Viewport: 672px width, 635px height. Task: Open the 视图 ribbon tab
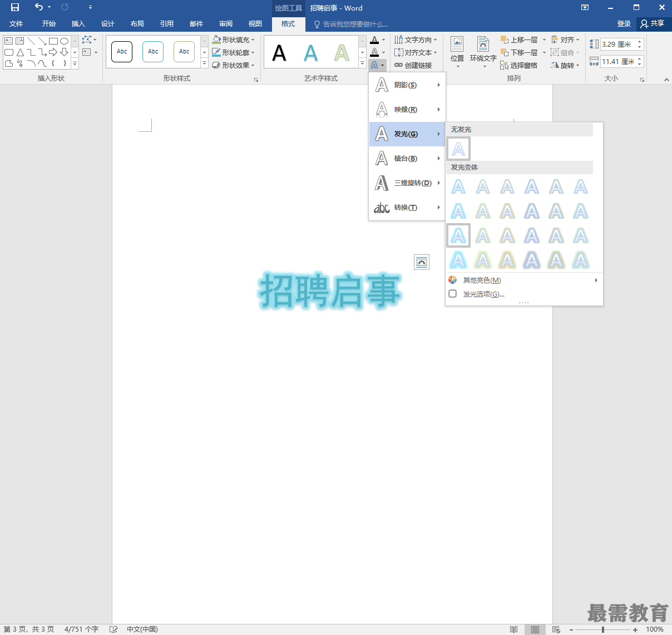[255, 24]
